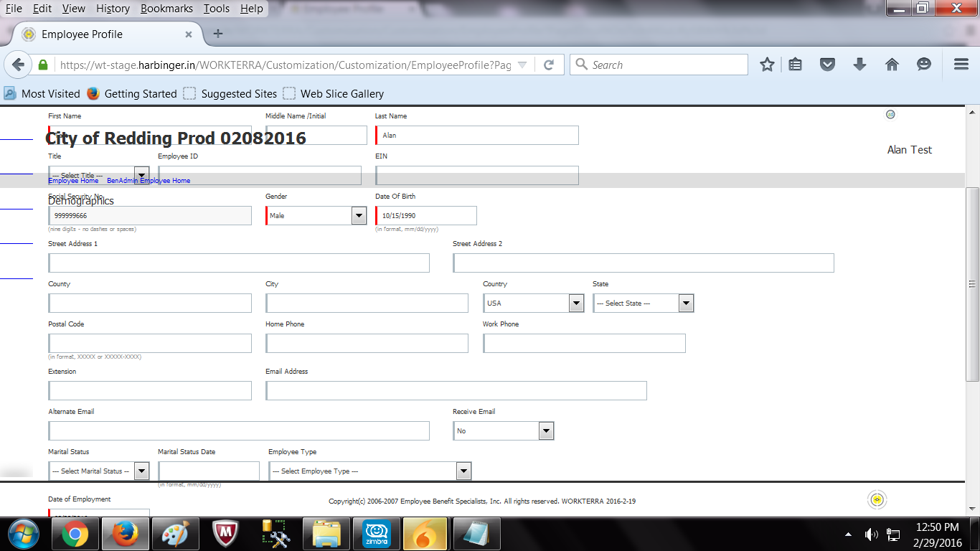Reload the Employee Profile page
Viewport: 980px width, 551px height.
pyautogui.click(x=549, y=65)
